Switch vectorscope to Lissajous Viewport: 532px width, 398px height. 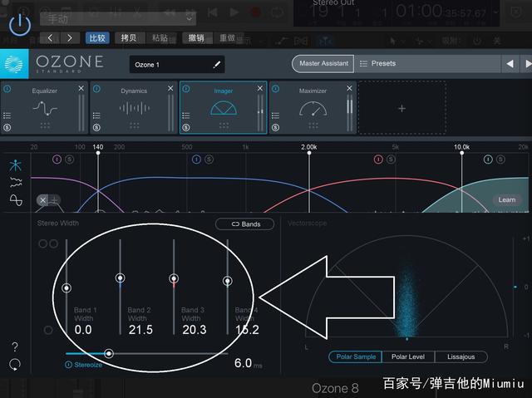(461, 357)
